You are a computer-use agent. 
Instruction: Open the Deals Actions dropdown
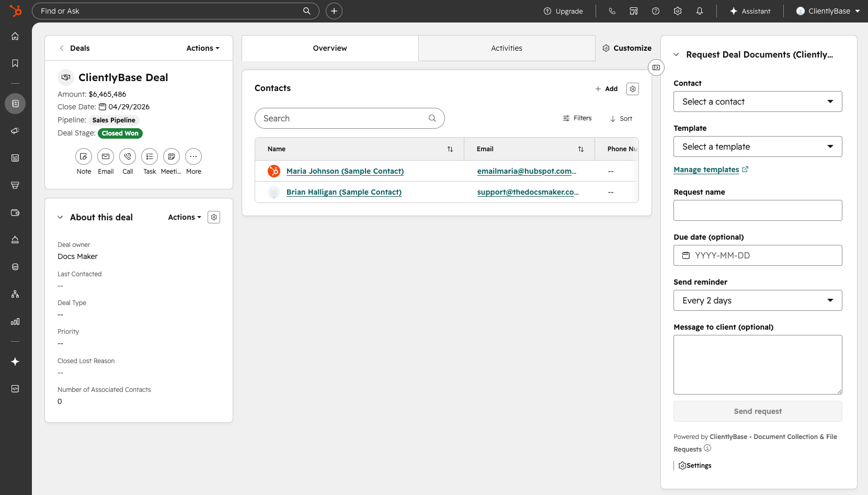203,48
